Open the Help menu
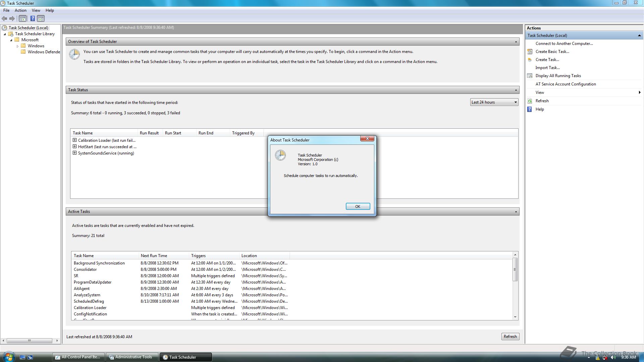 (50, 10)
